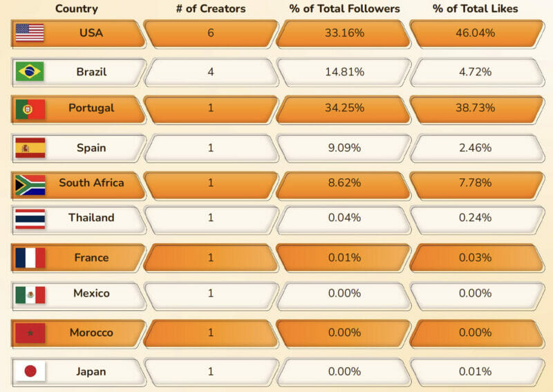Click Spain's 9.09% followers cell
The image size is (553, 392).
point(344,147)
